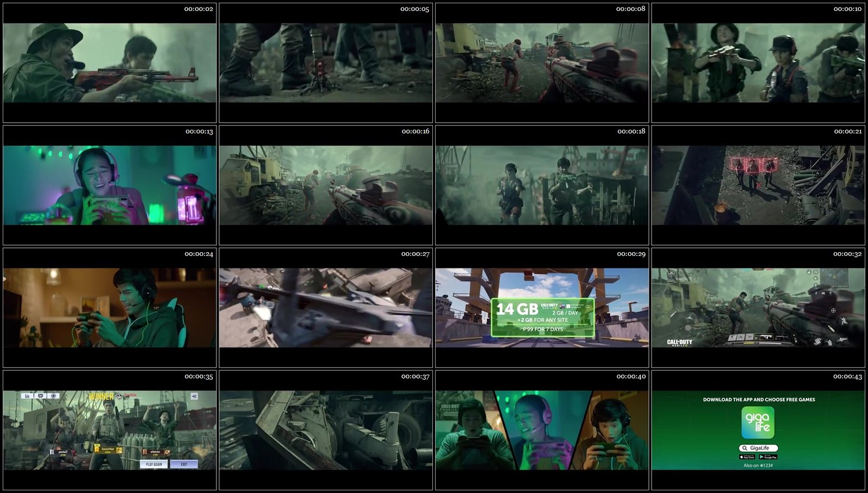868x493 pixels.
Task: Click the 00:00:32 timestamp label
Action: click(x=847, y=254)
